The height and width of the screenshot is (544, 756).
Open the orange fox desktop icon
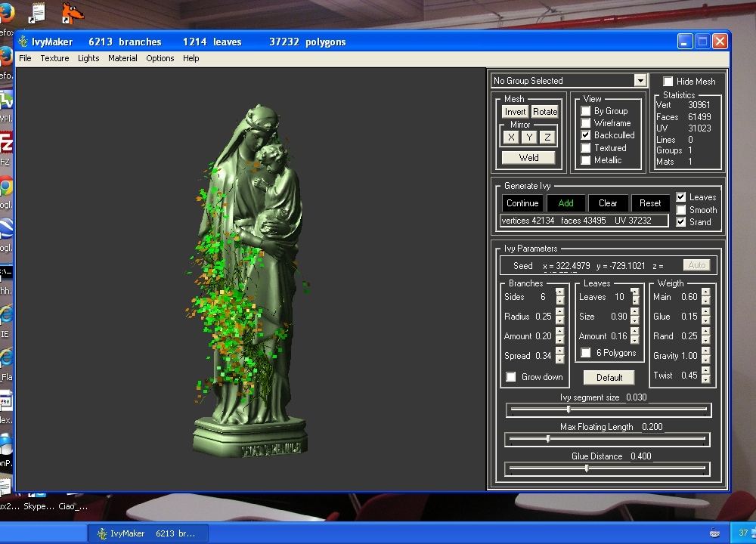coord(73,13)
